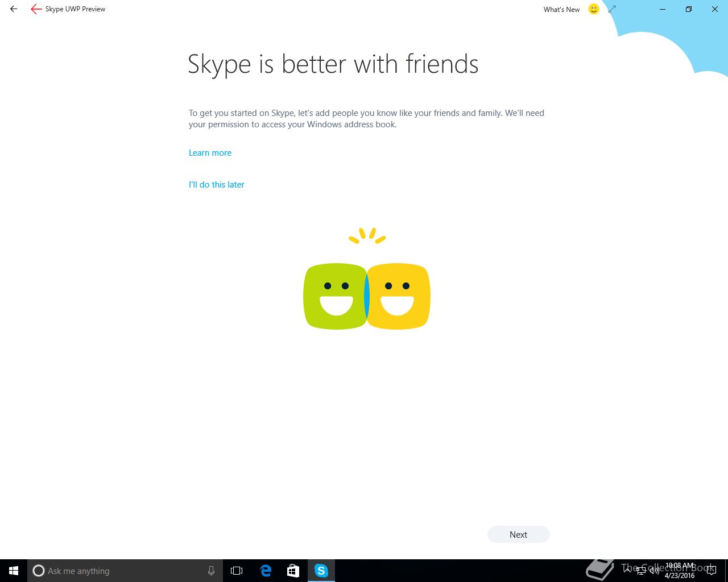Show the taskbar clock and date

pyautogui.click(x=680, y=571)
